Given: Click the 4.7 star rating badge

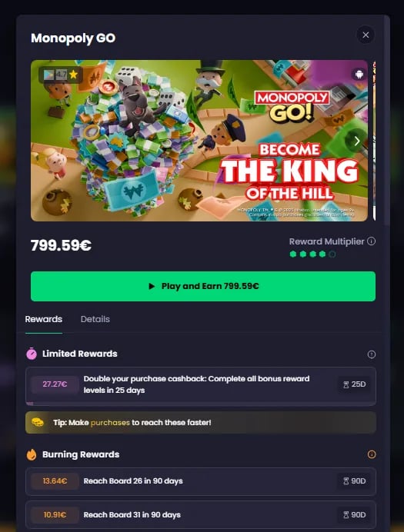Looking at the screenshot, I should pyautogui.click(x=61, y=75).
